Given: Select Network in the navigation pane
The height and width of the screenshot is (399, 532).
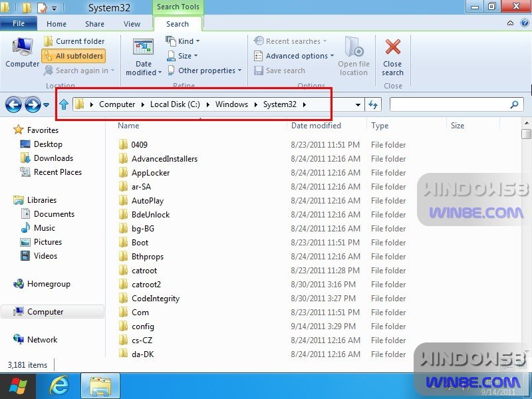Looking at the screenshot, I should click(x=35, y=340).
